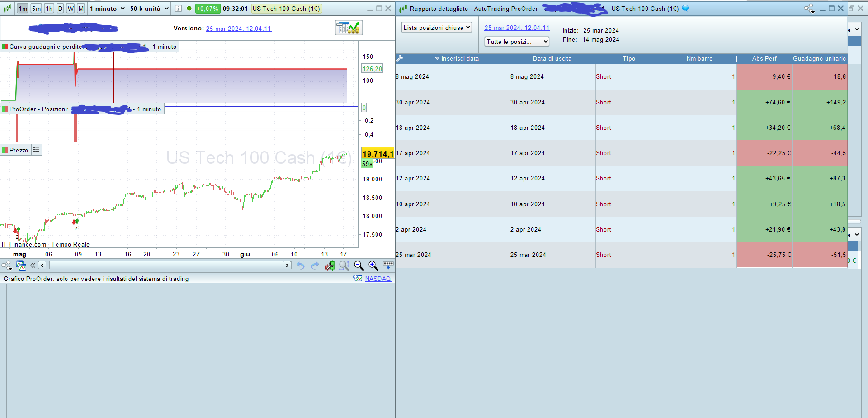Viewport: 868px width, 418px height.
Task: Select the 1m timeframe button
Action: (x=23, y=9)
